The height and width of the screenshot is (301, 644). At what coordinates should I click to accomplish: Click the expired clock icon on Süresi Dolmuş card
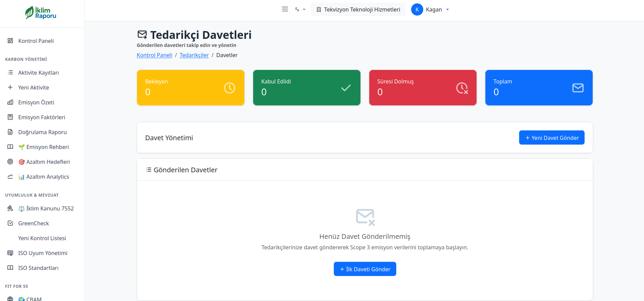pos(462,88)
